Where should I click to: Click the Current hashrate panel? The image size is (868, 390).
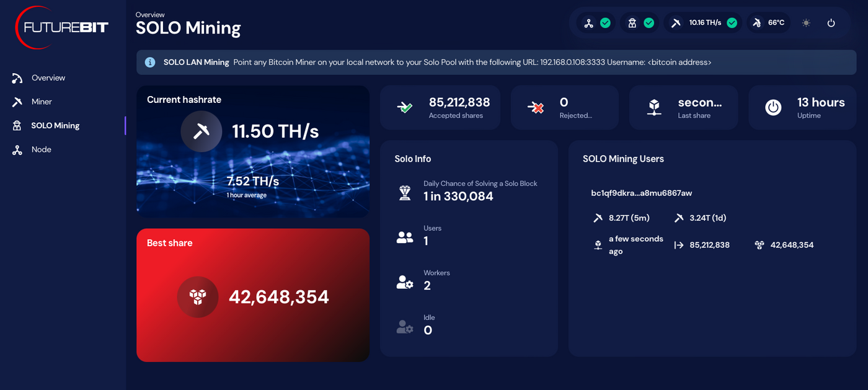point(253,151)
